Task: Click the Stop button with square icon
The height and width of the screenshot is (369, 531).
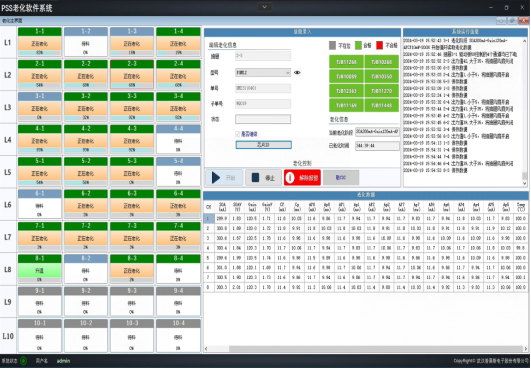Action: pos(263,177)
